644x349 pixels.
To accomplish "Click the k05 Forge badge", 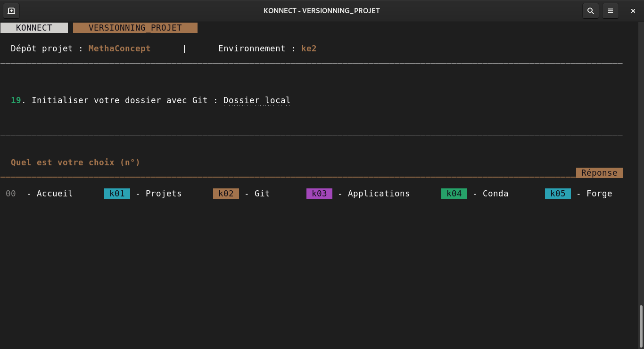I will 558,194.
